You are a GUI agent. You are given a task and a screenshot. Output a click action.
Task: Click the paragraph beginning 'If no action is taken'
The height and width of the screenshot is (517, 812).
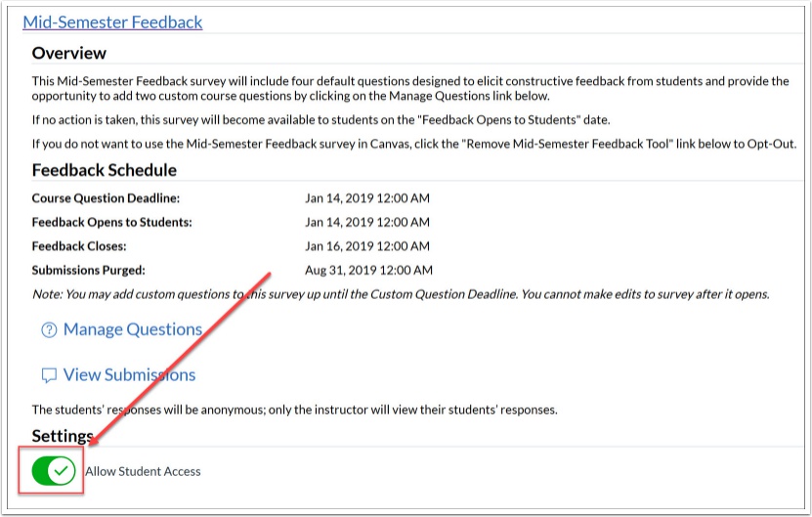(321, 119)
